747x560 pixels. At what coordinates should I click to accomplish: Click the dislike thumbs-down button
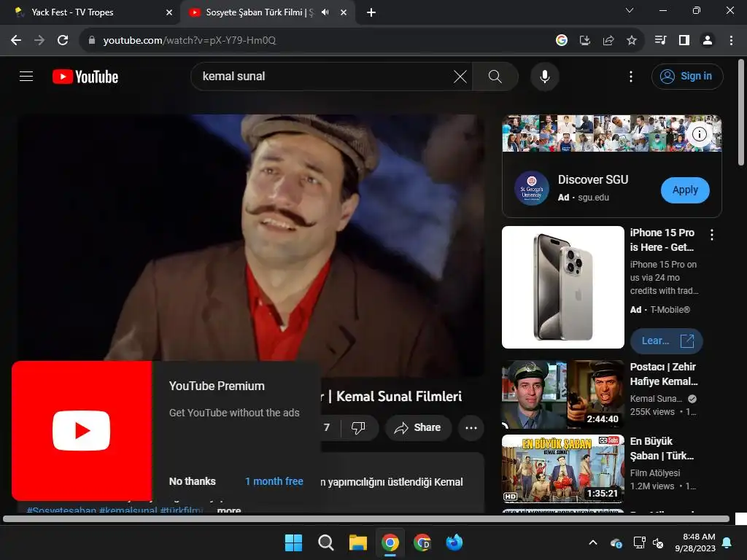[358, 427]
